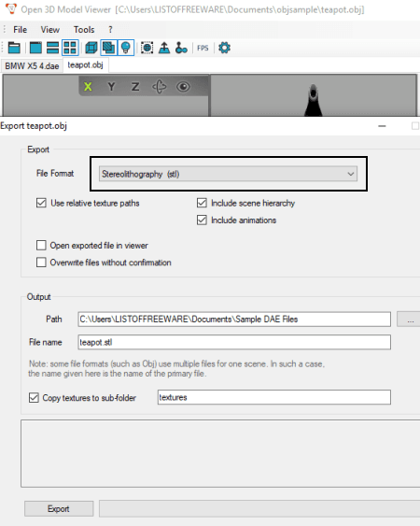Switch to BMW X5 4.dae tab
Viewport: 420px width, 526px height.
(x=32, y=66)
